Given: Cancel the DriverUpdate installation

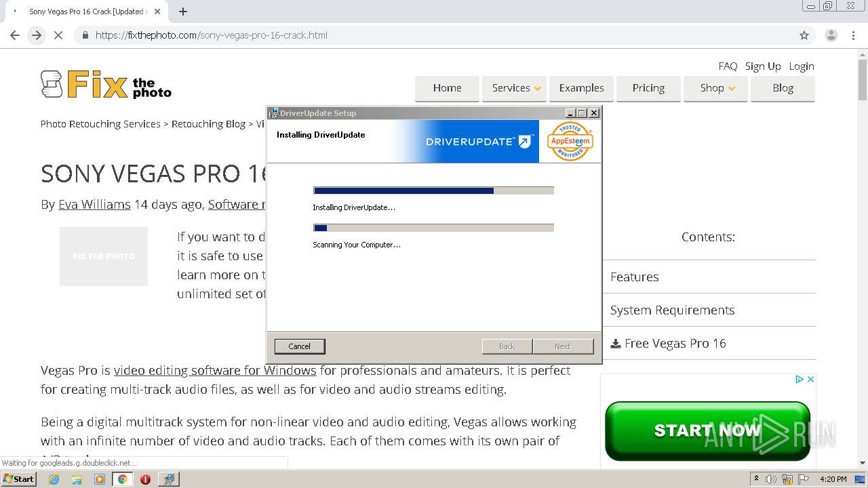Looking at the screenshot, I should coord(299,346).
